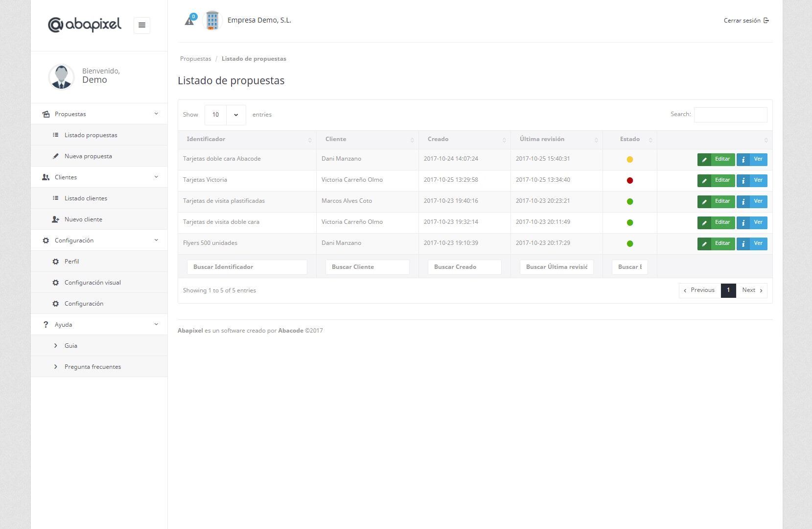812x529 pixels.
Task: Click the abapixel logo
Action: click(x=85, y=24)
